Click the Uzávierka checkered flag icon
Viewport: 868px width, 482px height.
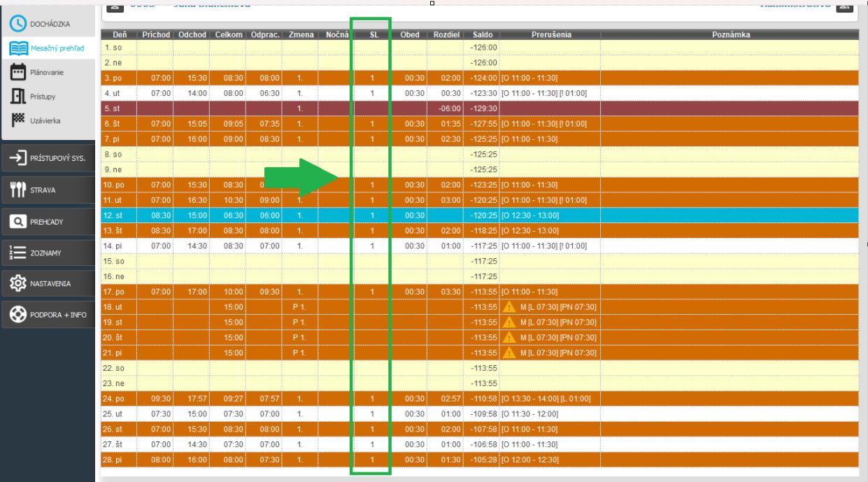(x=18, y=120)
